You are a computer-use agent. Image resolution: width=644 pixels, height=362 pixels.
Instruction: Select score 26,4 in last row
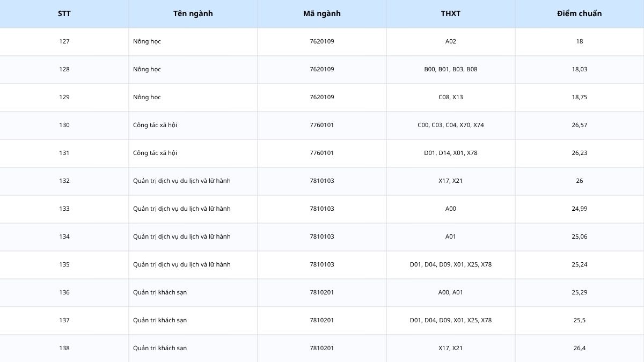click(x=580, y=349)
